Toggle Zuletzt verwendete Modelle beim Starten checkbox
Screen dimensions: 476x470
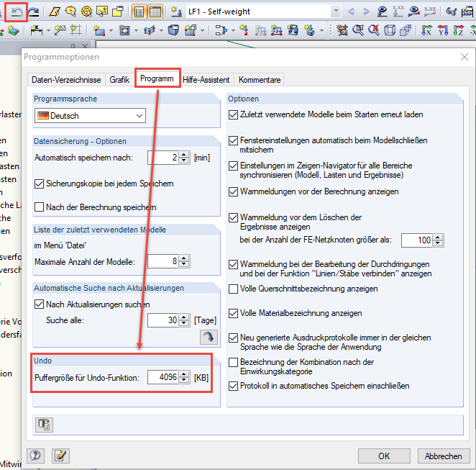[233, 114]
